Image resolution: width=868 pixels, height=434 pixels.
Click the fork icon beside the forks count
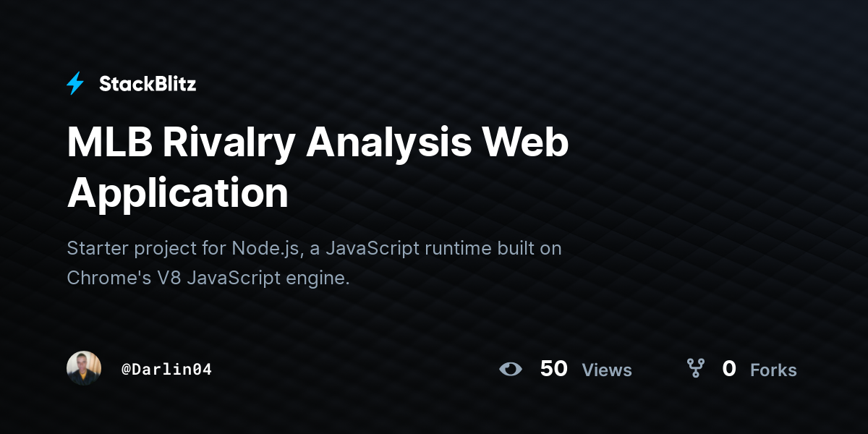pyautogui.click(x=696, y=369)
